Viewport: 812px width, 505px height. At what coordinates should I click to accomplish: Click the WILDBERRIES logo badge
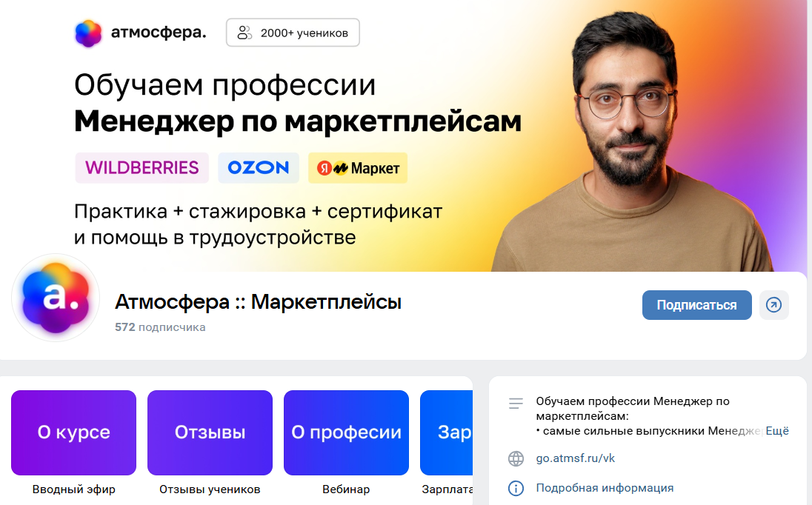142,167
